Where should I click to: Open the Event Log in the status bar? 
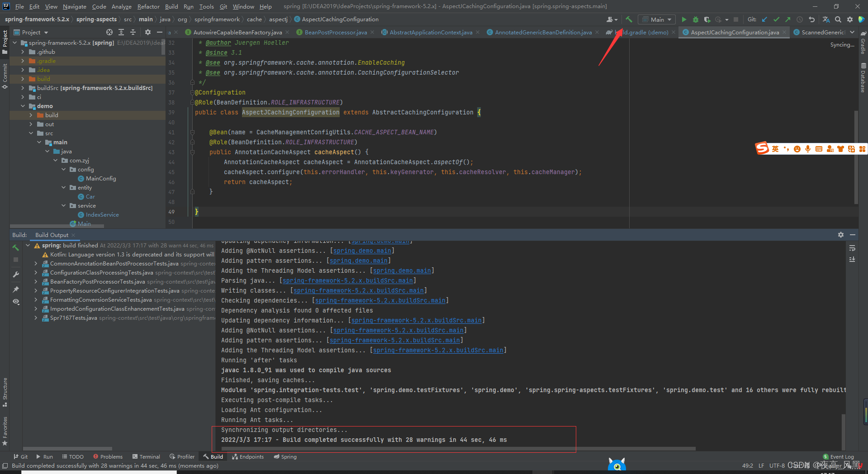point(838,457)
